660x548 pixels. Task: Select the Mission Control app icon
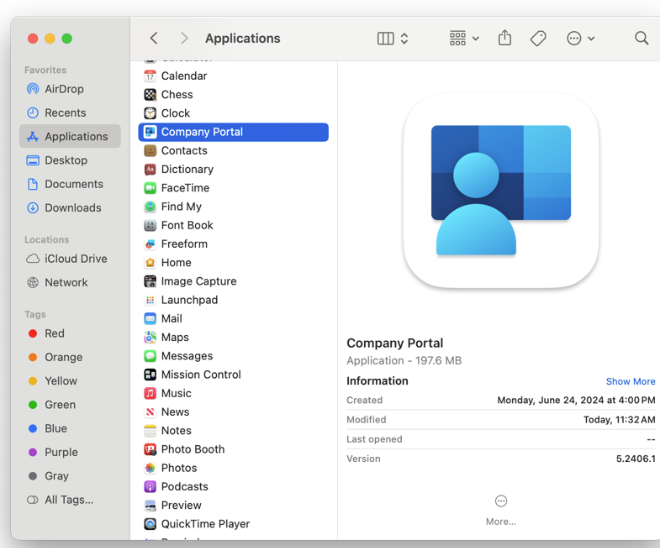[150, 375]
